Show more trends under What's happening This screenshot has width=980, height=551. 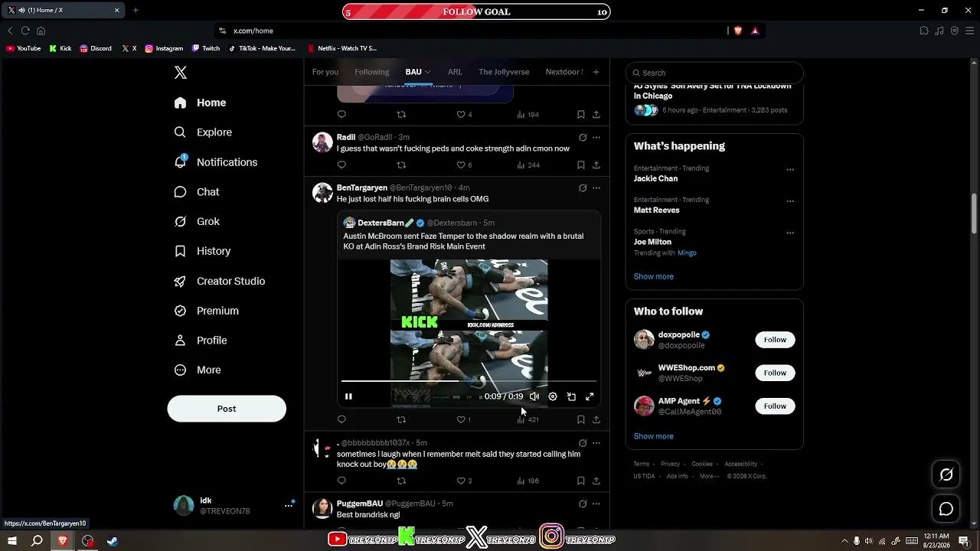tap(654, 276)
